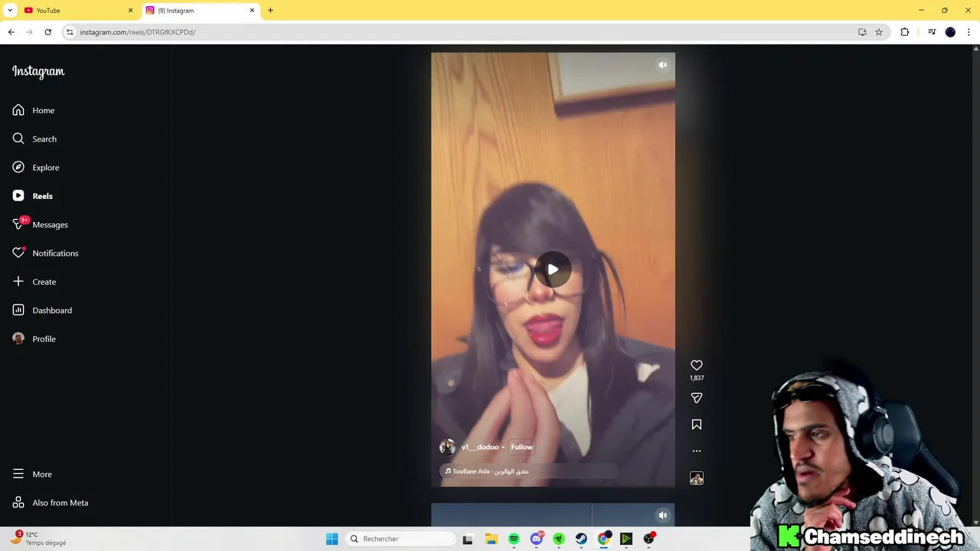Open Steam from the taskbar
Screen dimensions: 980x551
pyautogui.click(x=581, y=539)
